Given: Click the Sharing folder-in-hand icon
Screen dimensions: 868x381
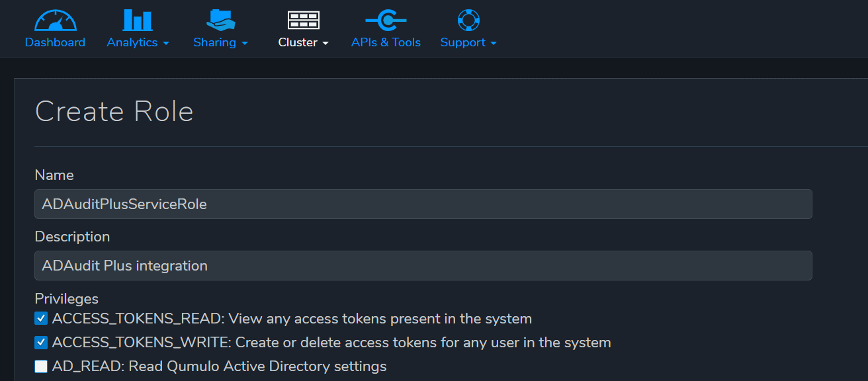Looking at the screenshot, I should [220, 20].
